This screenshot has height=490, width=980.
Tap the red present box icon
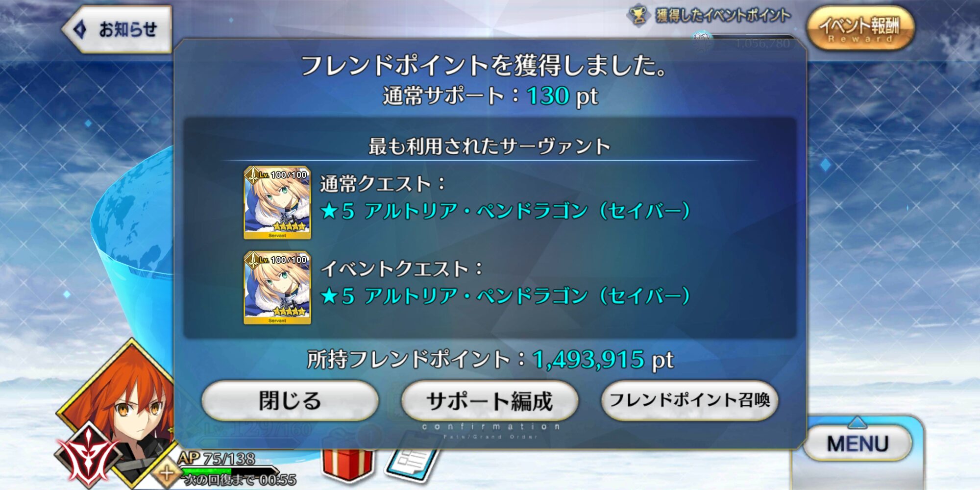[347, 463]
